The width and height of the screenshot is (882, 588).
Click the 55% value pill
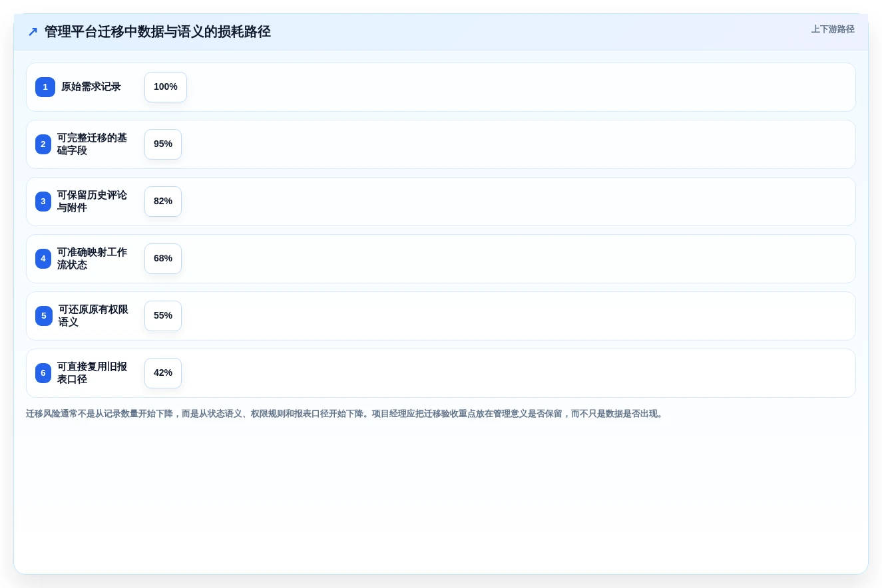[x=163, y=316]
